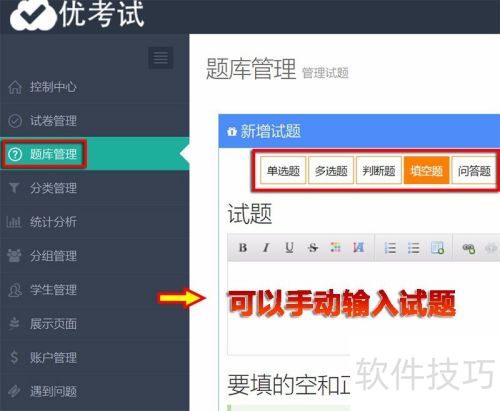Choose the 多选题 question type
Image resolution: width=500 pixels, height=411 pixels.
(331, 171)
